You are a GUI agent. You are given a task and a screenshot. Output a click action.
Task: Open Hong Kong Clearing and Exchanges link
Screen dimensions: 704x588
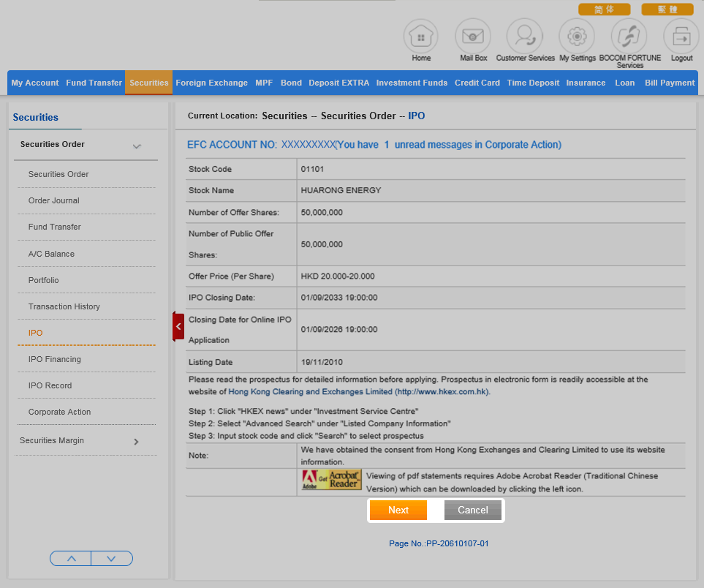(358, 392)
